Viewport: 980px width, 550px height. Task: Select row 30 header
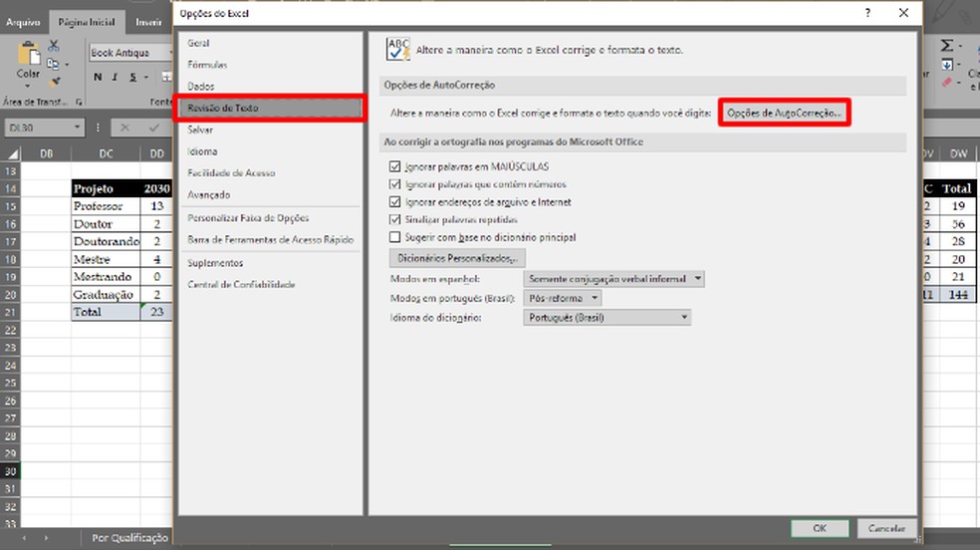point(11,471)
